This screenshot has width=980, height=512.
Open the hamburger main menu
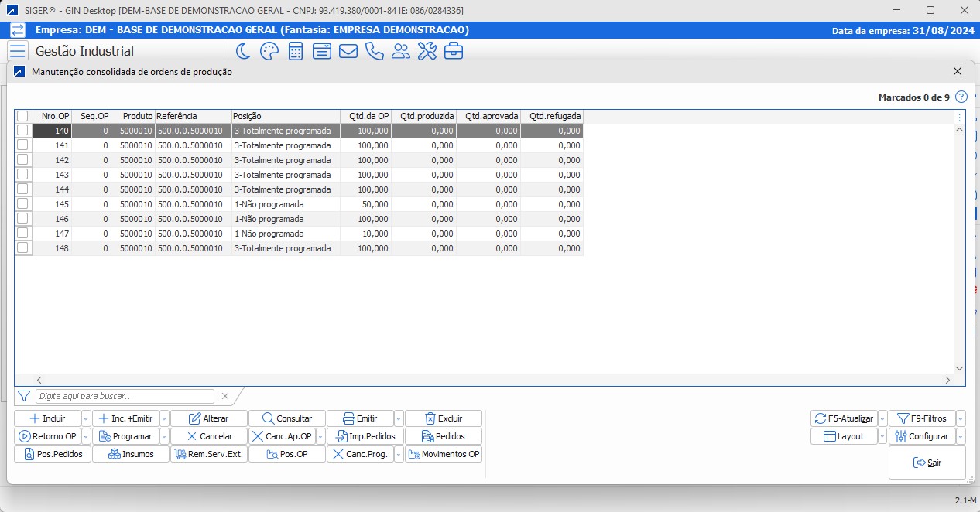coord(18,51)
